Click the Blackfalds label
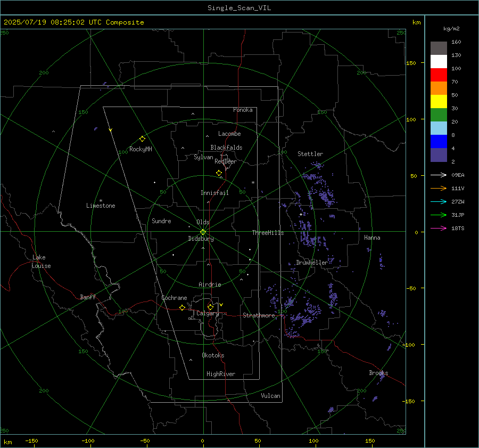Image resolution: width=479 pixels, height=448 pixels. tap(226, 148)
